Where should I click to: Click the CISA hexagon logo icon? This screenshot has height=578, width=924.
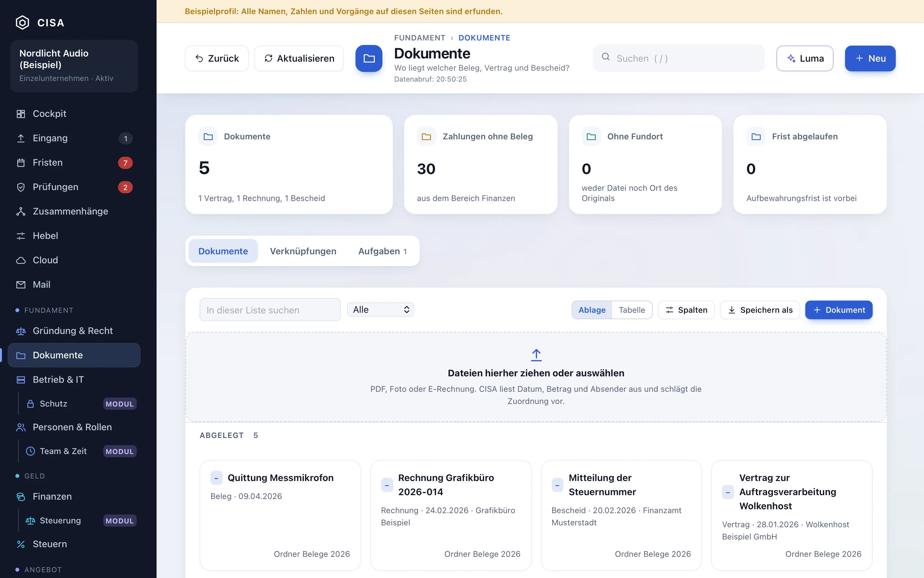click(x=22, y=22)
